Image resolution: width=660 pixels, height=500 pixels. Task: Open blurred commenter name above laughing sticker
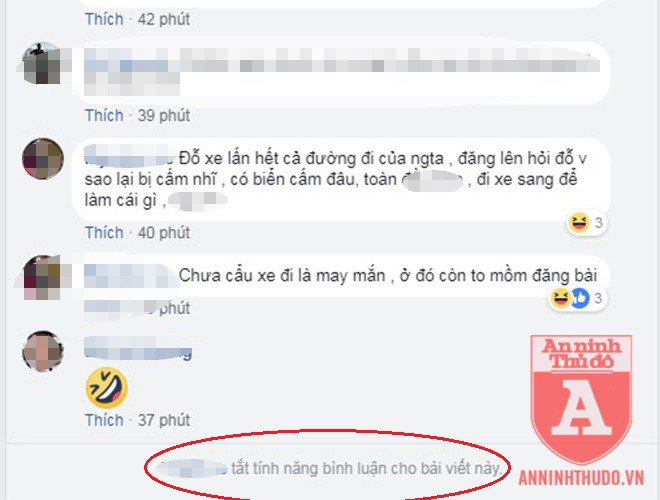click(x=138, y=348)
